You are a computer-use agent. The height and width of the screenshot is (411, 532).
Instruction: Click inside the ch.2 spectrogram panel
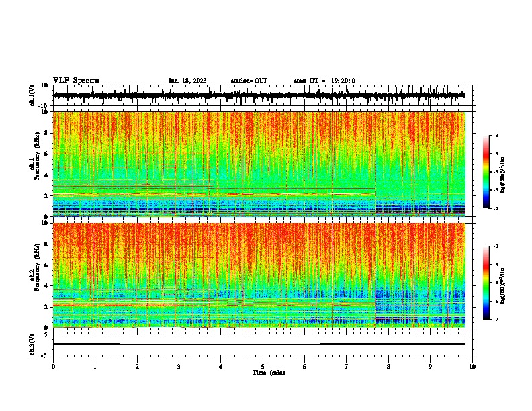click(259, 275)
